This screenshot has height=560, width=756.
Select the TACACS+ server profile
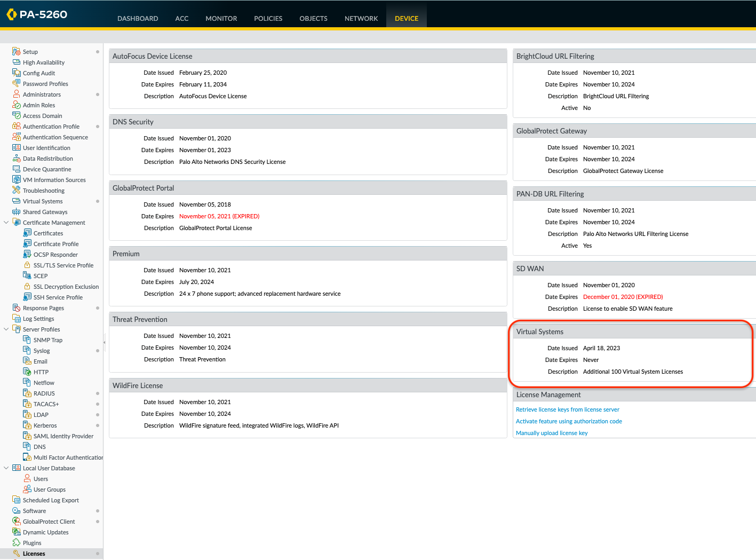(46, 404)
